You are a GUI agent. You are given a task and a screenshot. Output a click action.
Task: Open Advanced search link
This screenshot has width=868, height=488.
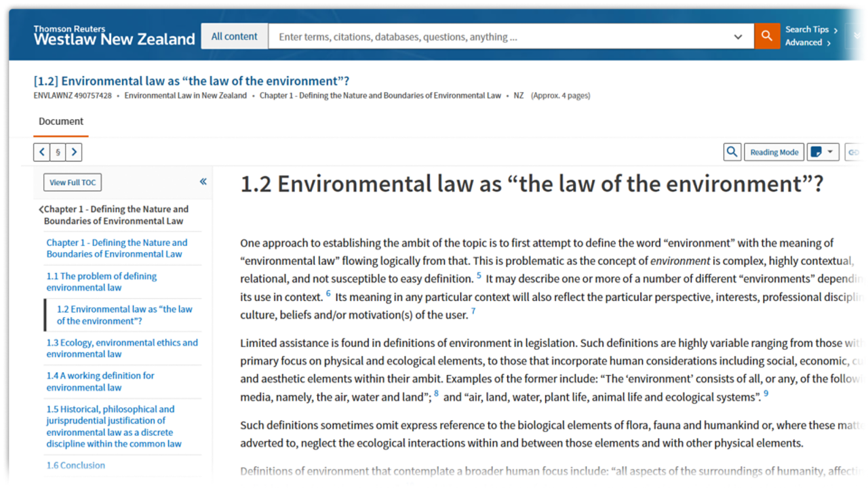pyautogui.click(x=807, y=43)
